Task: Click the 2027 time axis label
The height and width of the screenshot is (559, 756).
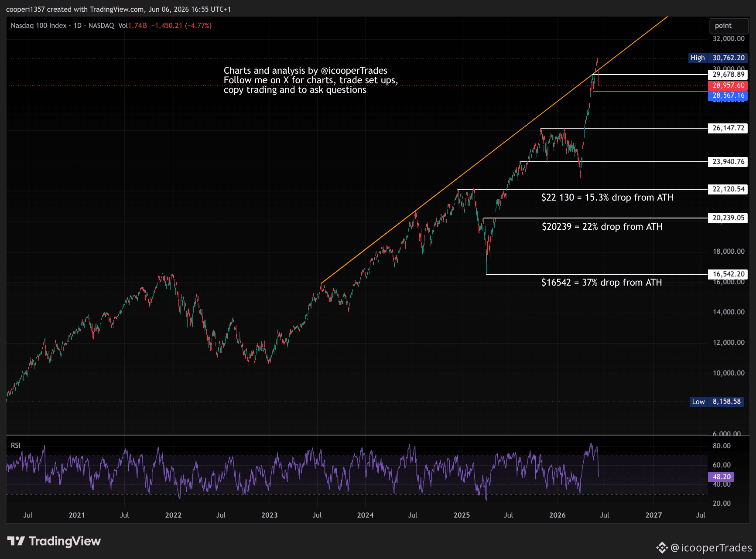Action: (653, 515)
